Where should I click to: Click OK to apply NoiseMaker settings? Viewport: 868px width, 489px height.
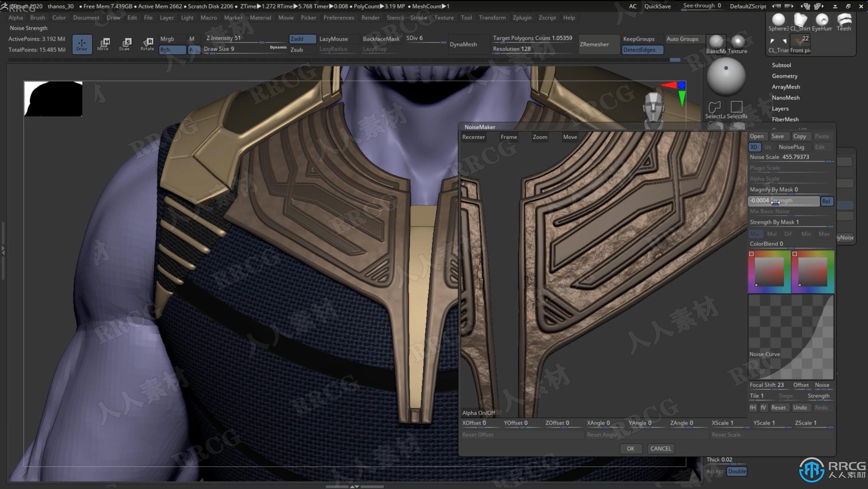[x=630, y=448]
